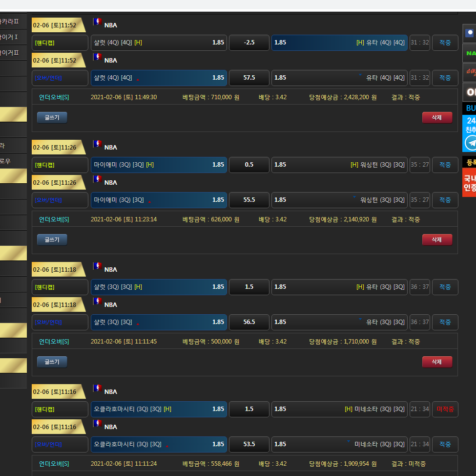This screenshot has width=476, height=476.
Task: Click the 57.5 over/under line value
Action: click(x=249, y=78)
